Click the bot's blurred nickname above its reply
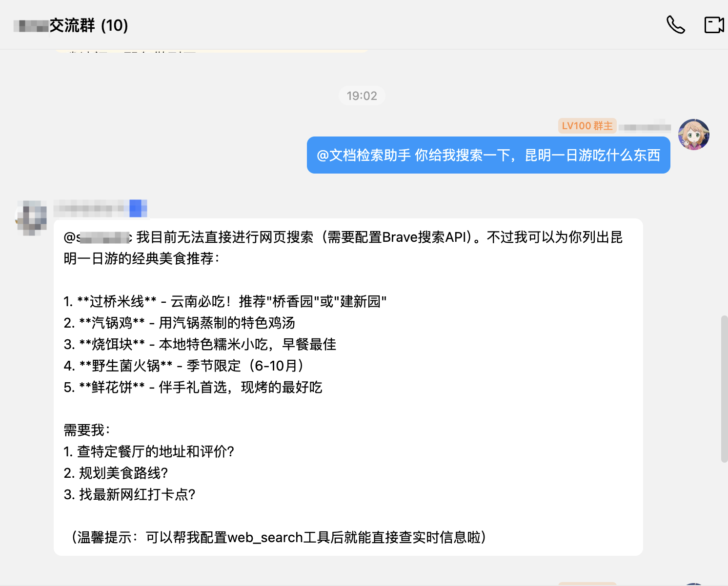This screenshot has width=728, height=586. coord(90,208)
